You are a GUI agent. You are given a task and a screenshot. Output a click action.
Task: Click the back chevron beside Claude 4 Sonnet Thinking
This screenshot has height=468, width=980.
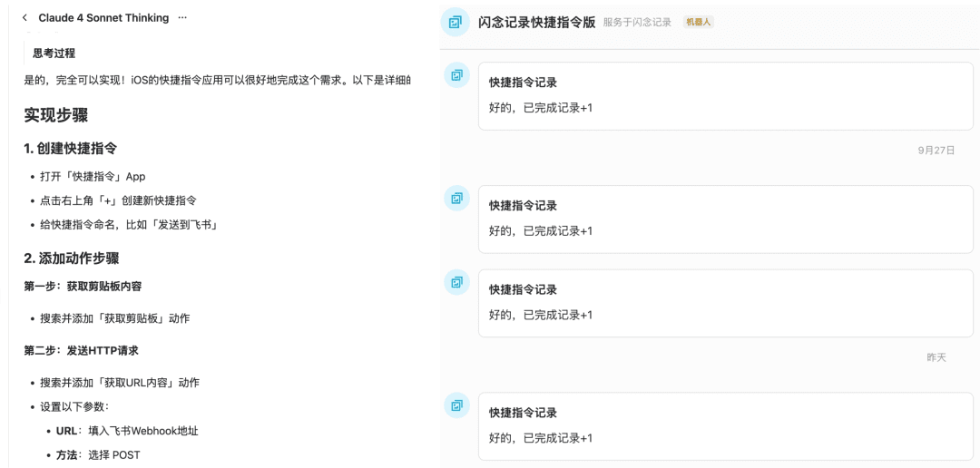pos(24,18)
